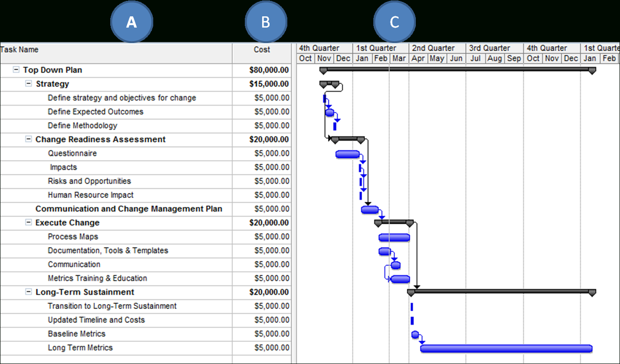Select the Top Down Plan summary bar
This screenshot has height=364, width=620.
(458, 70)
